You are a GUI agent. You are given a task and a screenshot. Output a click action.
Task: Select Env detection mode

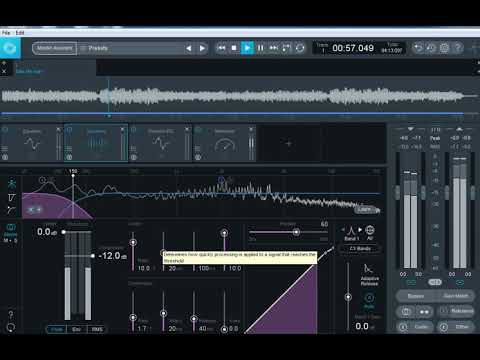pos(77,329)
